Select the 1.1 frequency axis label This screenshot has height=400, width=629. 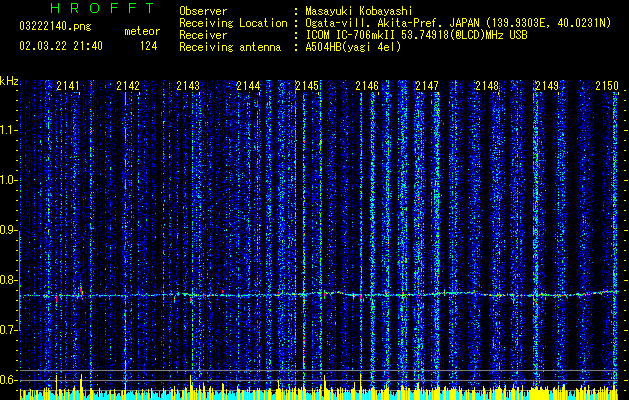point(9,130)
